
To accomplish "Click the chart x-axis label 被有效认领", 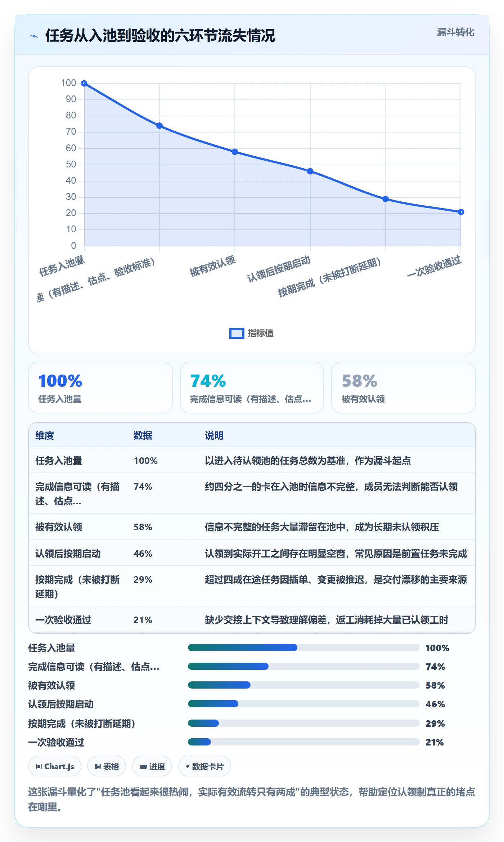I will pos(212,266).
